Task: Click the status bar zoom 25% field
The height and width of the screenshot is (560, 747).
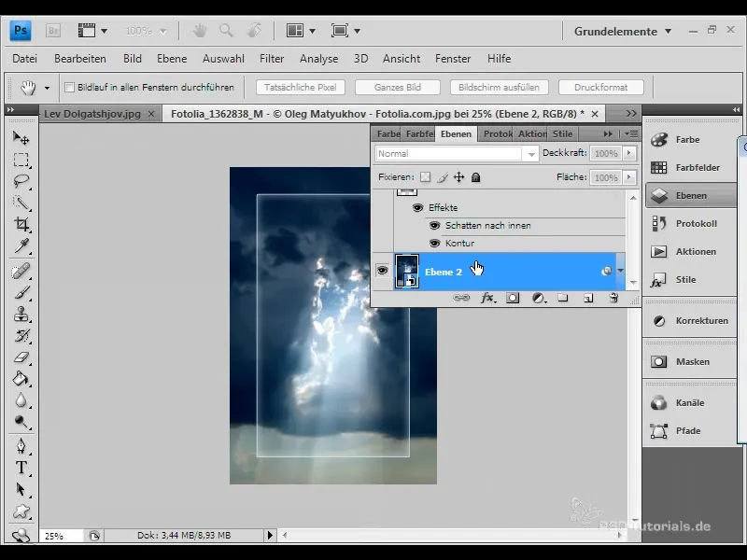Action: (x=61, y=536)
